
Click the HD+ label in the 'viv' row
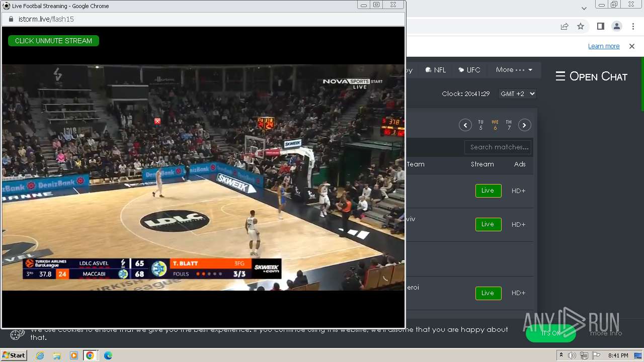(x=518, y=225)
